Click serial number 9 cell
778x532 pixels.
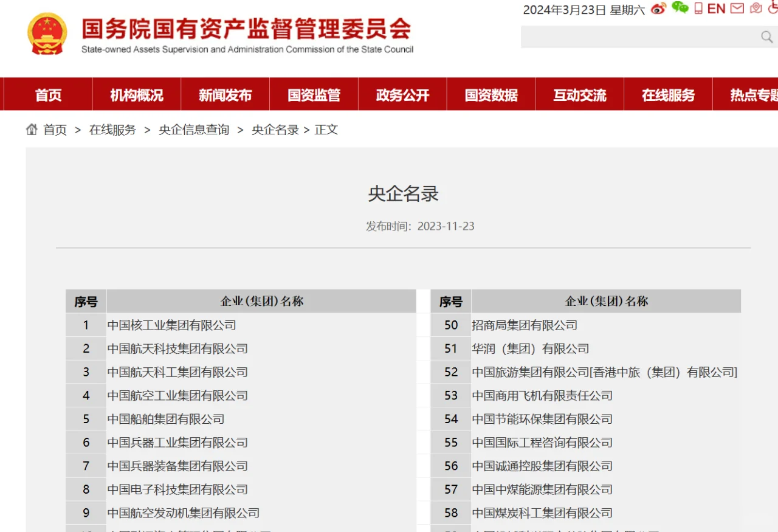[x=86, y=513]
